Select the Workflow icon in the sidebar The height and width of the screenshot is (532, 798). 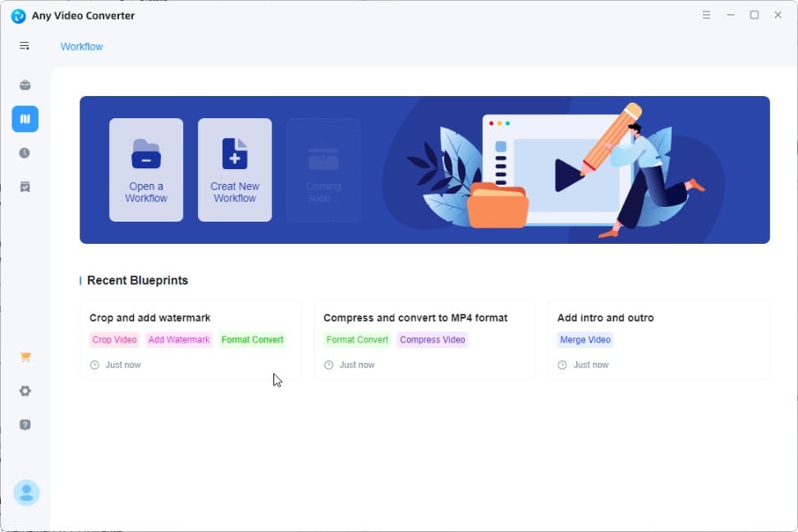[x=25, y=119]
